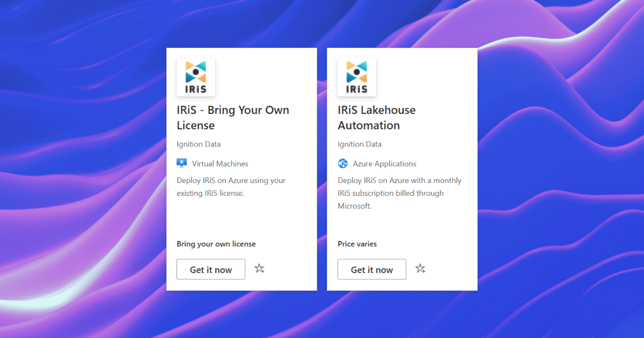Click the star icon beside Lakehouse Automation's Get it now
The height and width of the screenshot is (338, 644).
tap(420, 268)
